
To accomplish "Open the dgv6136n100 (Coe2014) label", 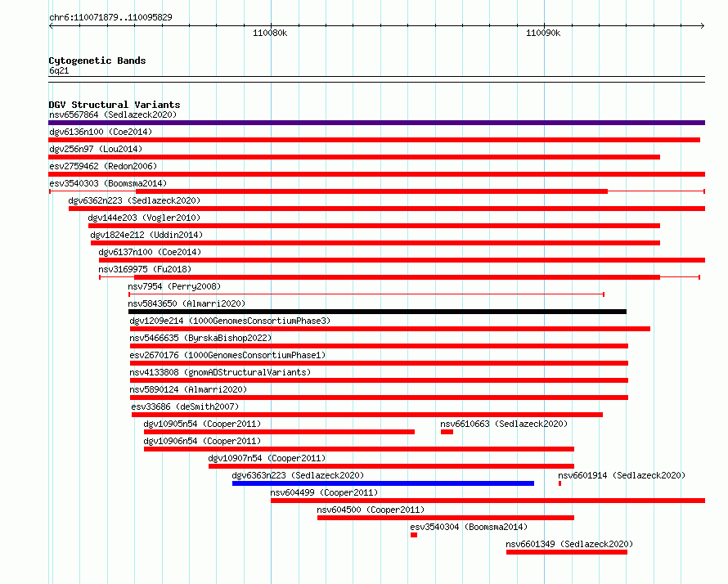I will (x=101, y=132).
